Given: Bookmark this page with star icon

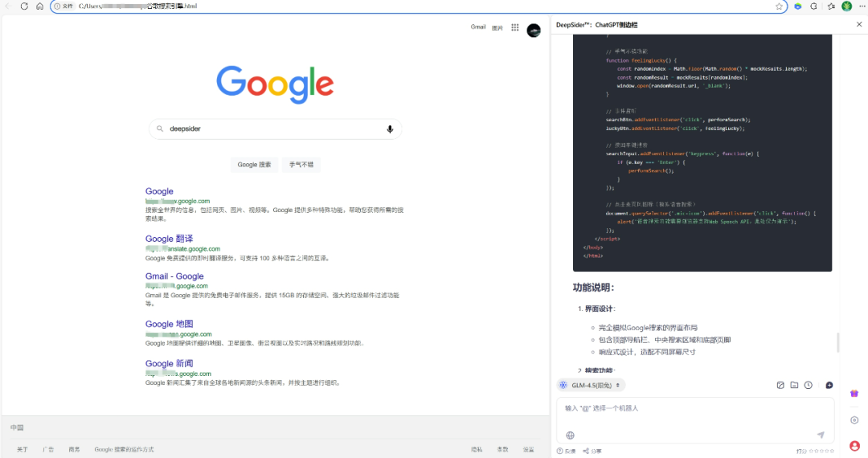Looking at the screenshot, I should pyautogui.click(x=779, y=6).
